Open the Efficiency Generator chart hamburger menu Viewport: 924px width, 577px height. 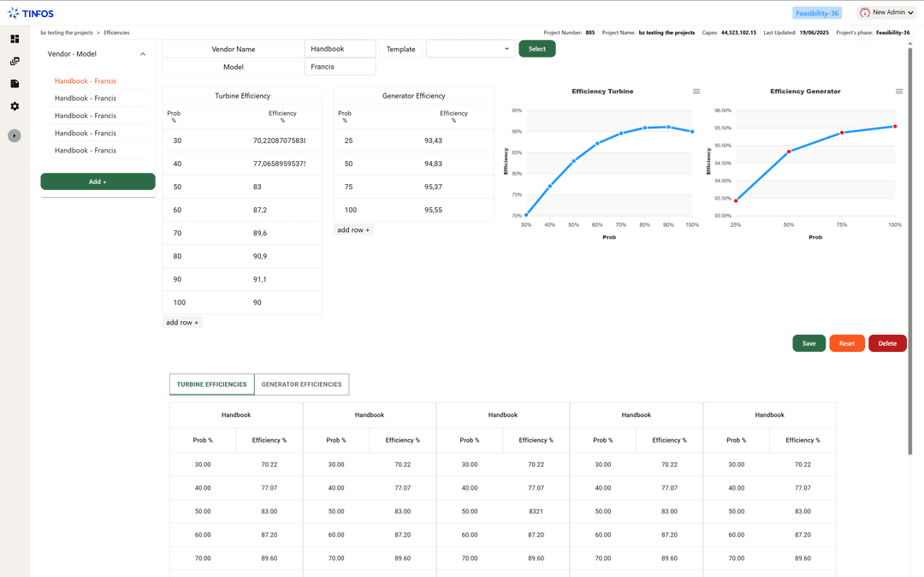tap(899, 92)
